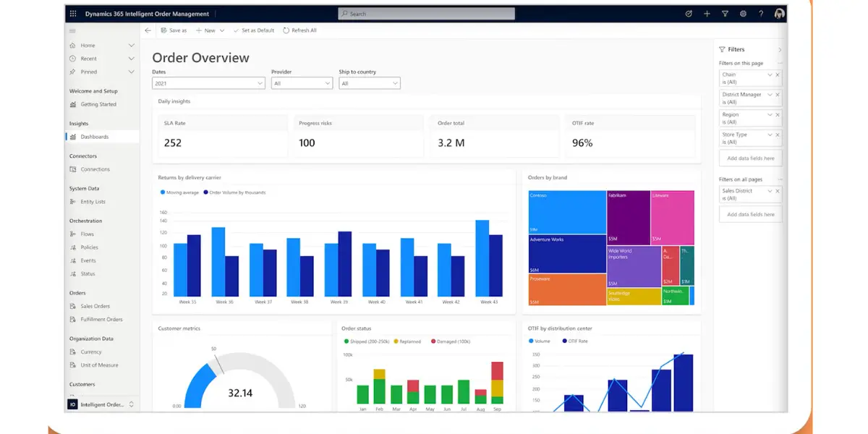The width and height of the screenshot is (868, 434).
Task: Click the Fulfillment Orders icon in sidebar
Action: [73, 319]
